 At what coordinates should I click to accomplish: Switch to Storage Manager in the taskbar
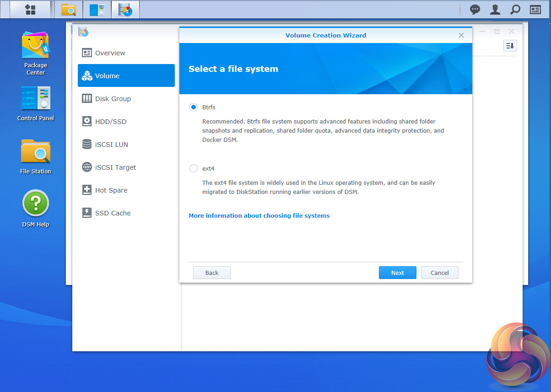(125, 9)
